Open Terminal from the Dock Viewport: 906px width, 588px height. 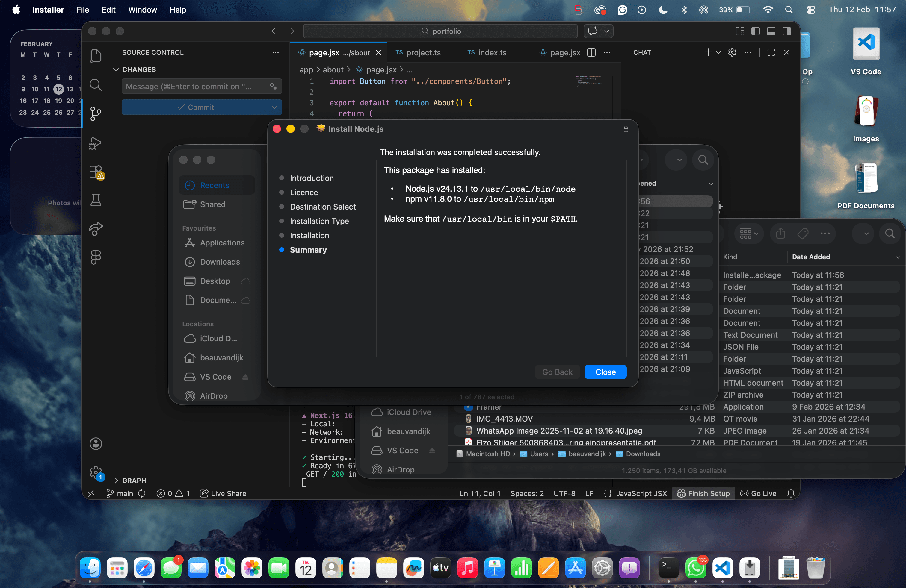click(x=668, y=568)
